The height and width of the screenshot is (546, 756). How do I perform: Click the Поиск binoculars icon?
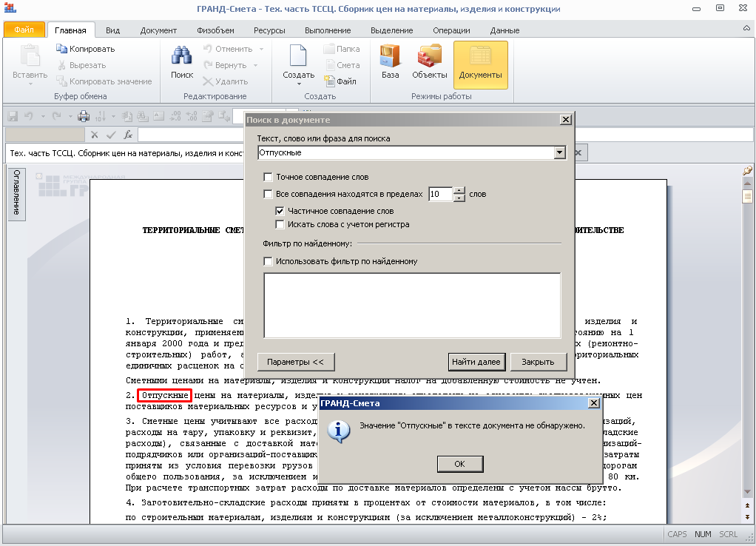coord(182,58)
